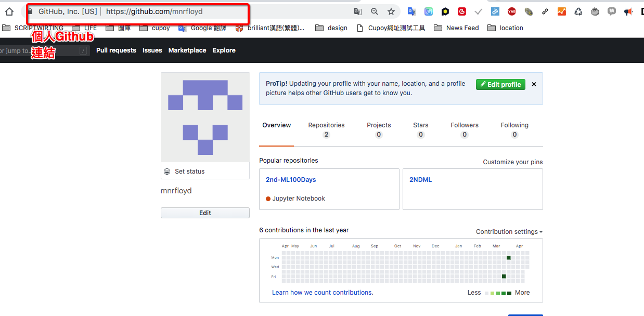Click the recycle arrows extension icon

[x=578, y=11]
